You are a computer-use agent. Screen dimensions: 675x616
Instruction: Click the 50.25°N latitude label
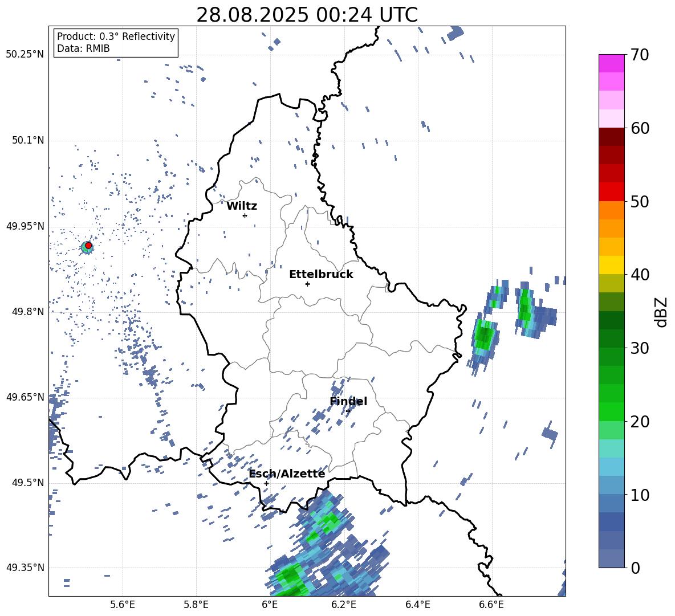click(x=25, y=55)
